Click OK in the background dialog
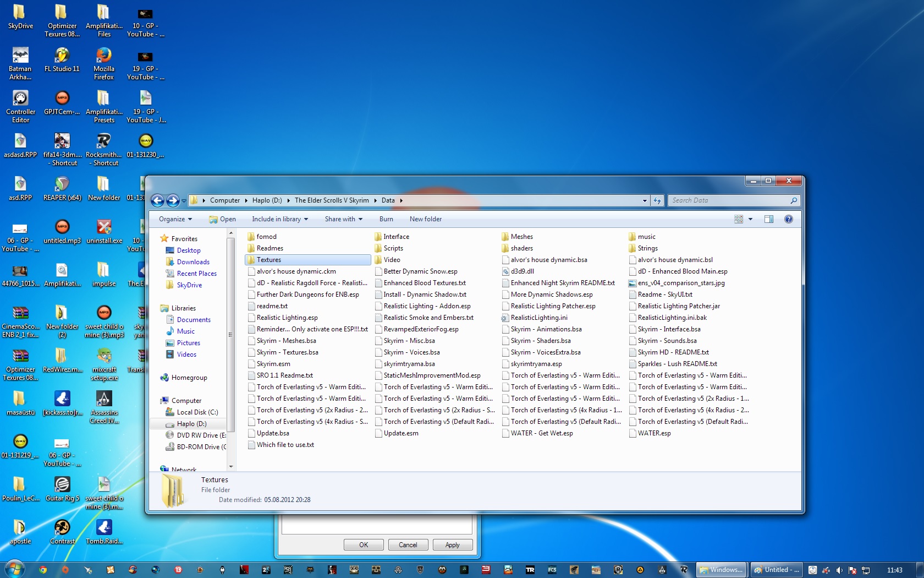Image resolution: width=924 pixels, height=578 pixels. pos(364,545)
